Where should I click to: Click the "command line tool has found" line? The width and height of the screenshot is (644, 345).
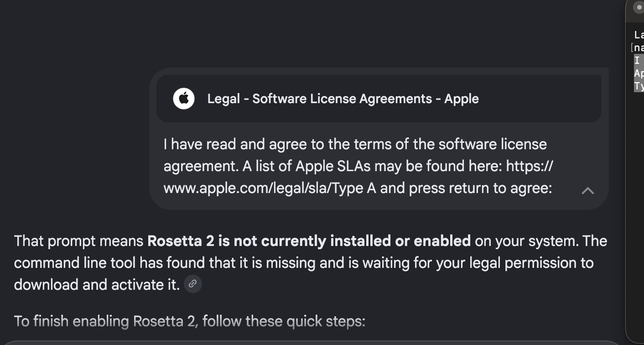pyautogui.click(x=304, y=263)
